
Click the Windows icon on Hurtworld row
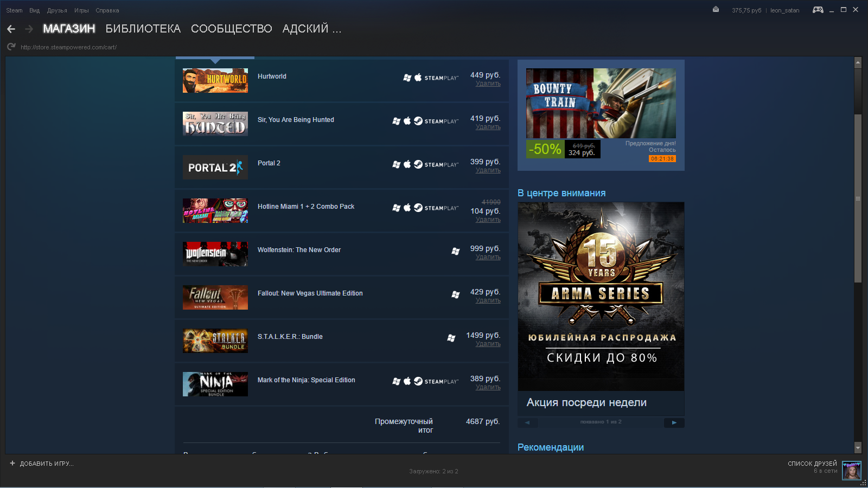click(407, 78)
